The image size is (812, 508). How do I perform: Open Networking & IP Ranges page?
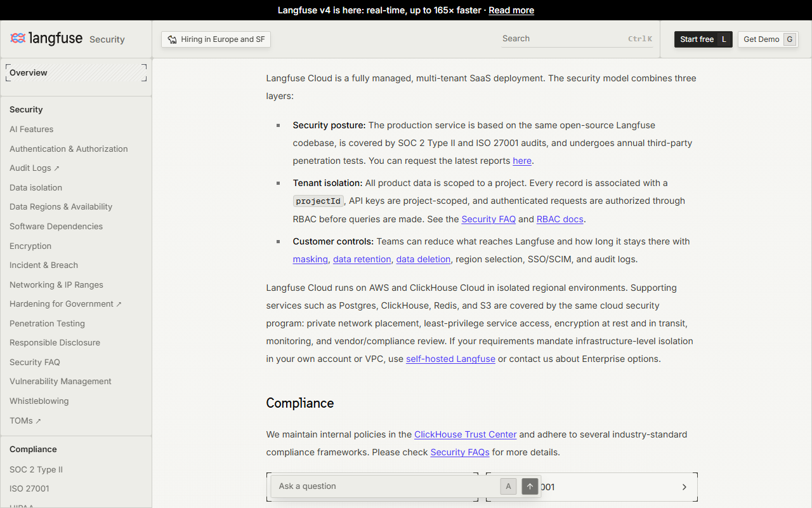tap(56, 285)
